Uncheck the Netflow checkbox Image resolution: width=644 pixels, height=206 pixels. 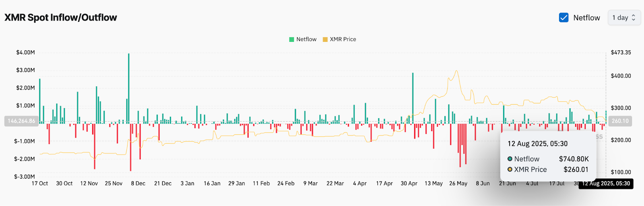(563, 18)
